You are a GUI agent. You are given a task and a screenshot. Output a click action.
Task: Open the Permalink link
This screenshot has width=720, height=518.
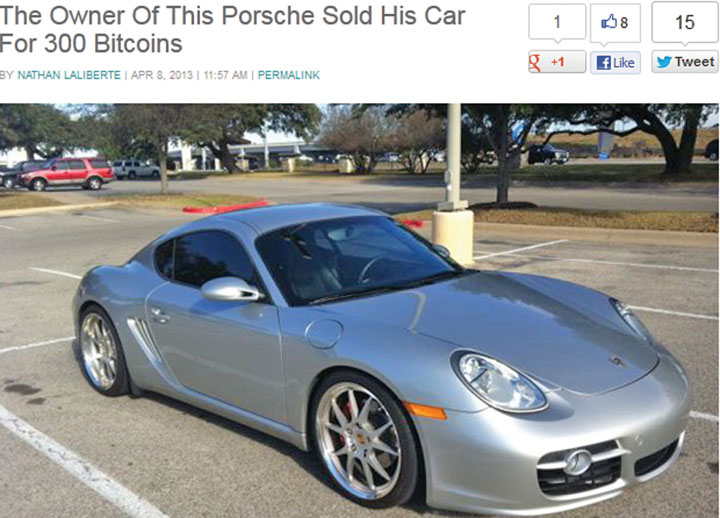click(289, 75)
